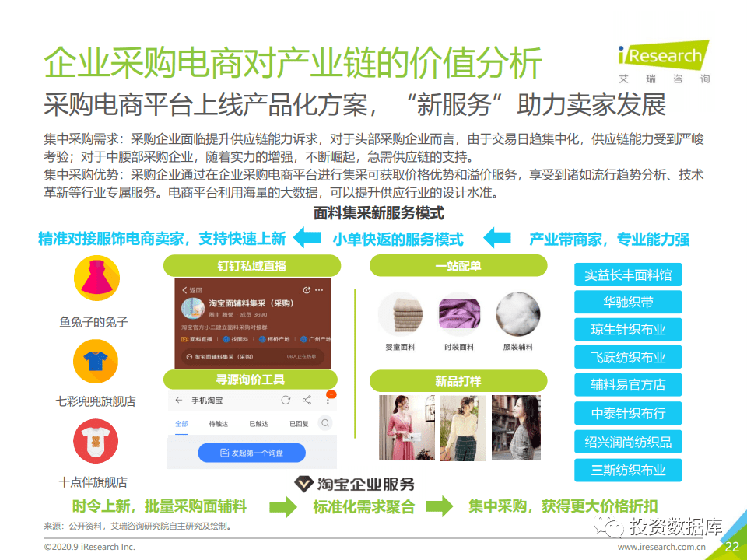
Task: Click the iResearch 艾瑞咨询 logo
Action: (664, 62)
